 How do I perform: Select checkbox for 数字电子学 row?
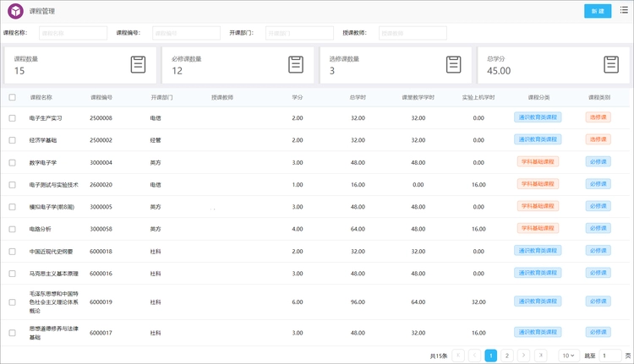[12, 162]
